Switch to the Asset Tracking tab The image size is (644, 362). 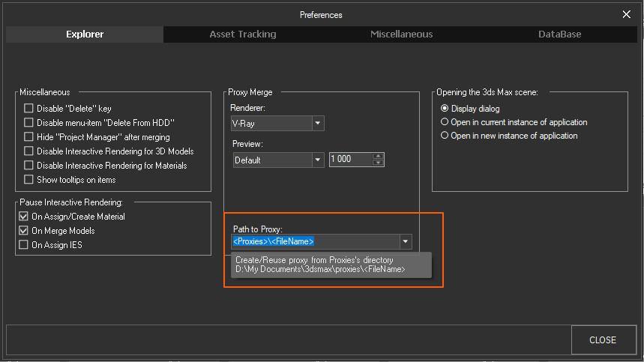[x=243, y=34]
